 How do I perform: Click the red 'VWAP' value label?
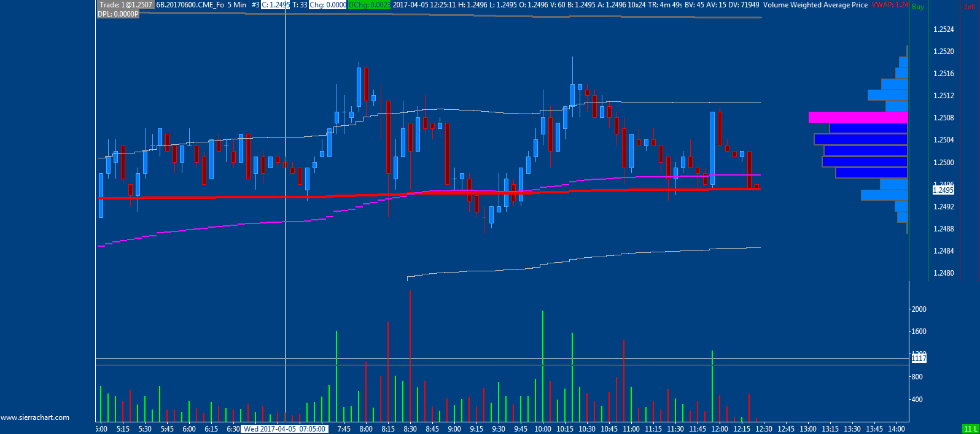(890, 5)
